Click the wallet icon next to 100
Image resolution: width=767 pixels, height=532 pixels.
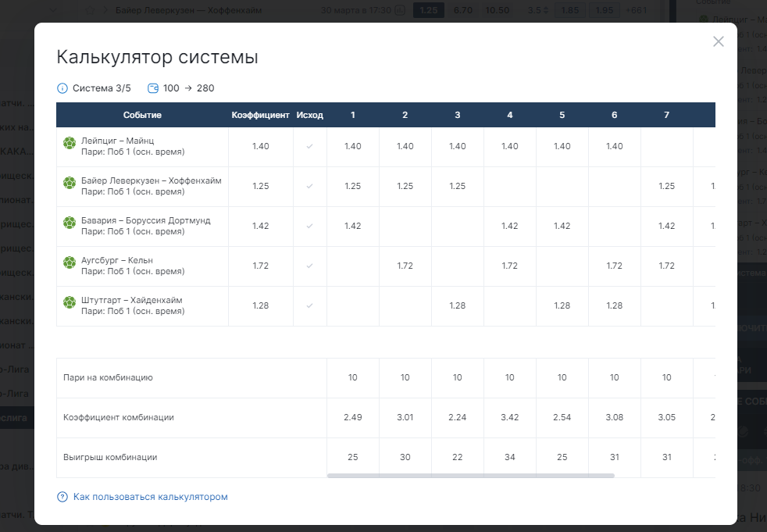click(153, 88)
